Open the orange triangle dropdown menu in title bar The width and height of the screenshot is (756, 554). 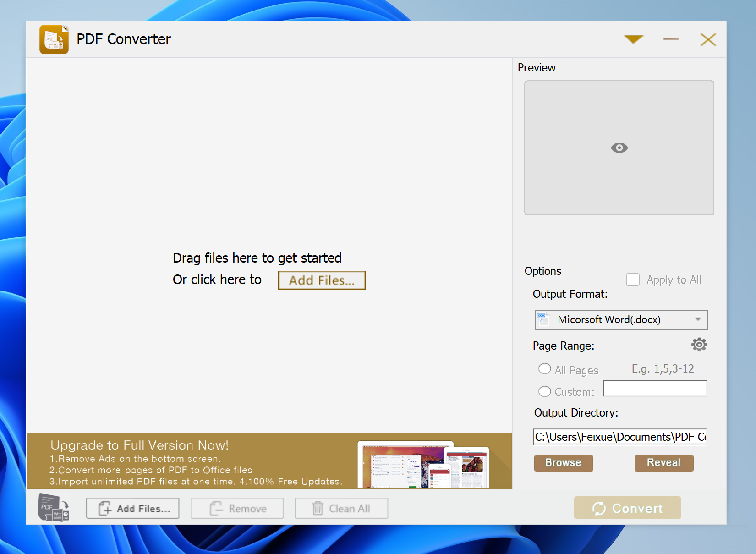[x=634, y=39]
